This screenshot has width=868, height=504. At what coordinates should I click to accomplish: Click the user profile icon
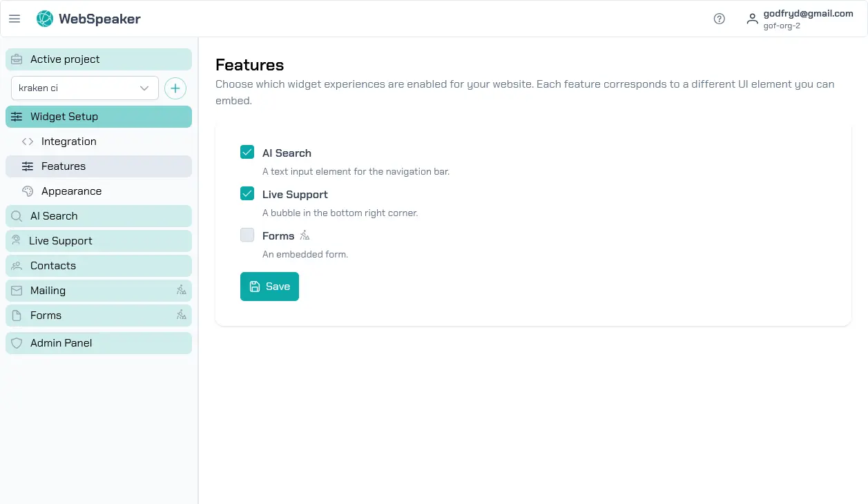point(752,19)
